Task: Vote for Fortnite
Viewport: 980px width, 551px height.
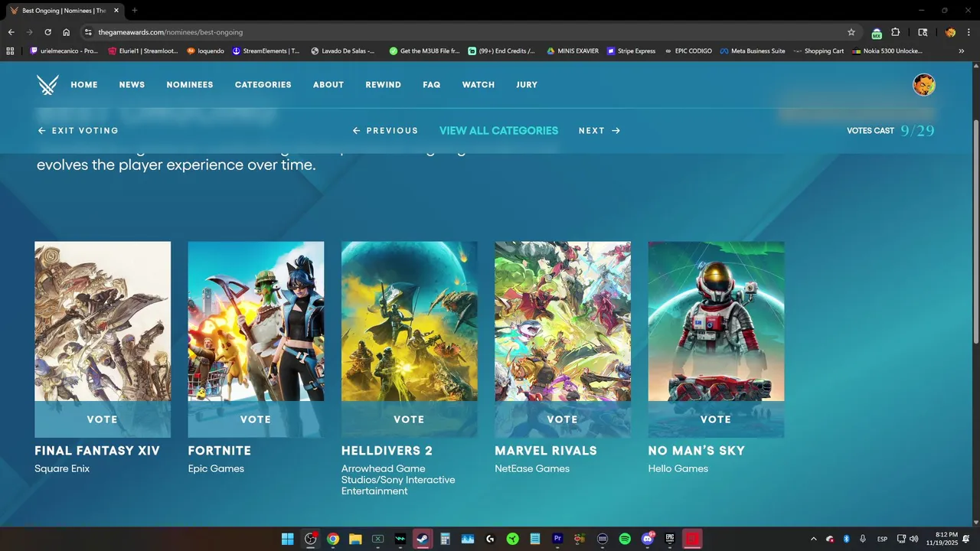Action: (256, 419)
